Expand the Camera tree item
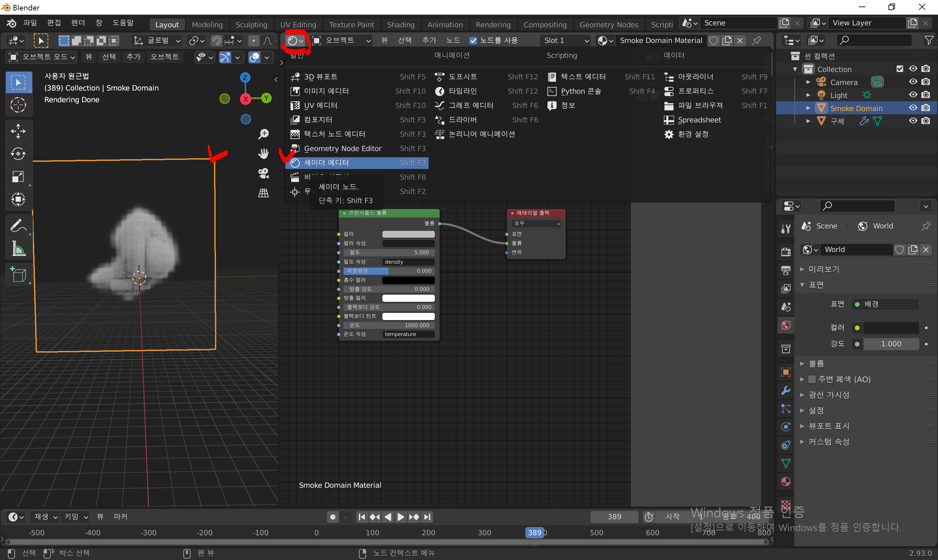Image resolution: width=938 pixels, height=560 pixels. [x=808, y=82]
